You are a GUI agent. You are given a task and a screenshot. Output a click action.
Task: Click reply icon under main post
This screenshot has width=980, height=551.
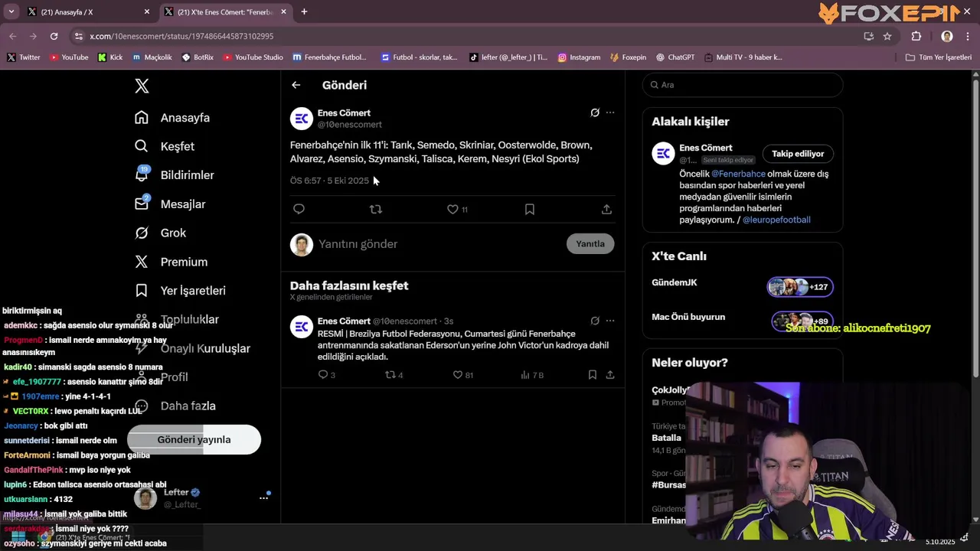click(x=299, y=209)
